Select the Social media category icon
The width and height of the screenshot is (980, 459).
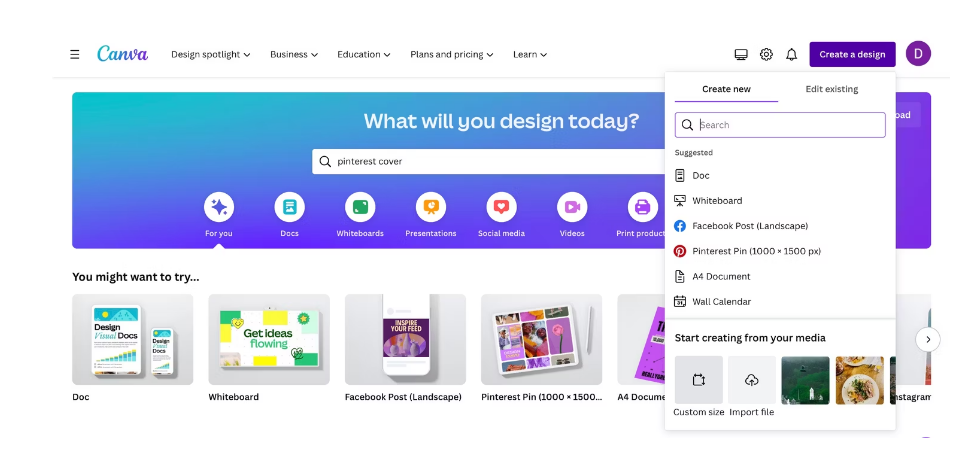coord(501,207)
